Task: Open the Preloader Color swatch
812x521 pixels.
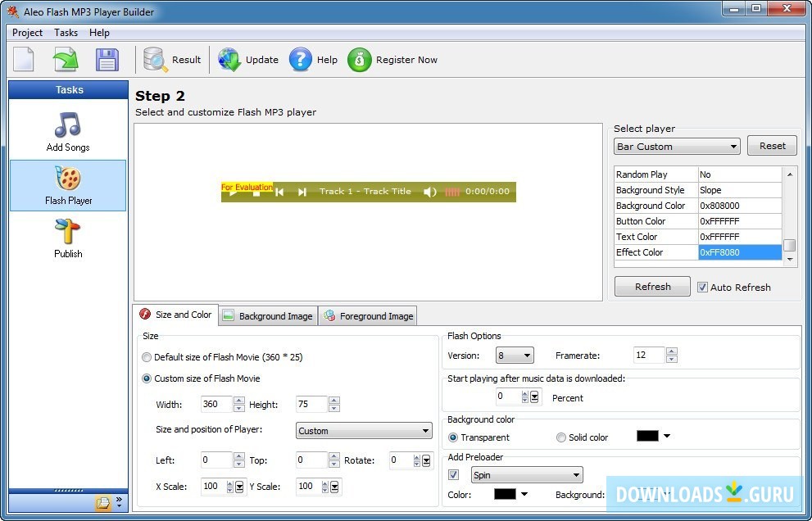Action: pyautogui.click(x=503, y=494)
